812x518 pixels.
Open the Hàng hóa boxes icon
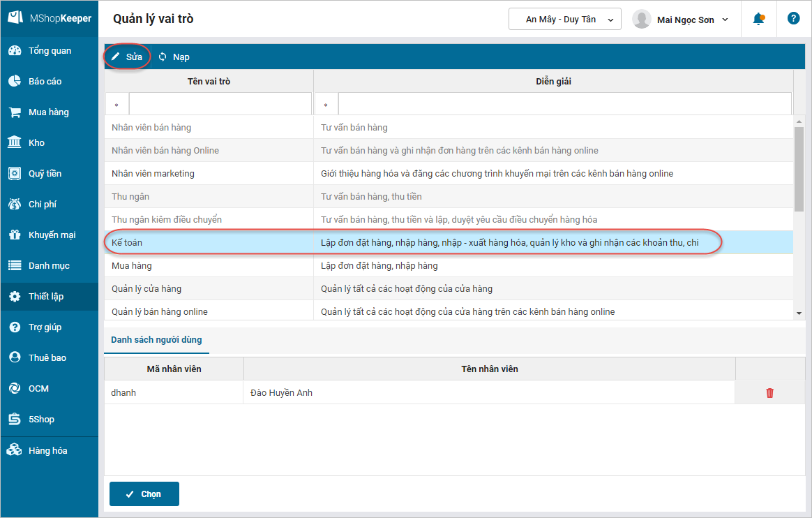point(14,450)
